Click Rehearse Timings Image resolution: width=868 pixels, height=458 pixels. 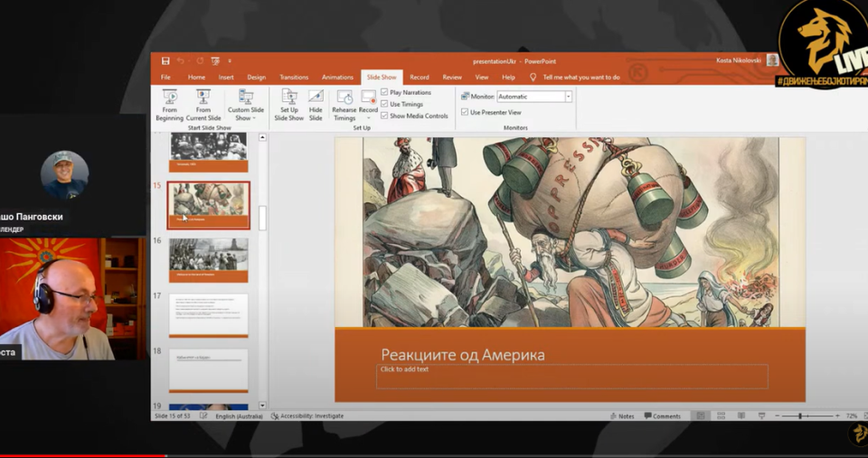344,105
